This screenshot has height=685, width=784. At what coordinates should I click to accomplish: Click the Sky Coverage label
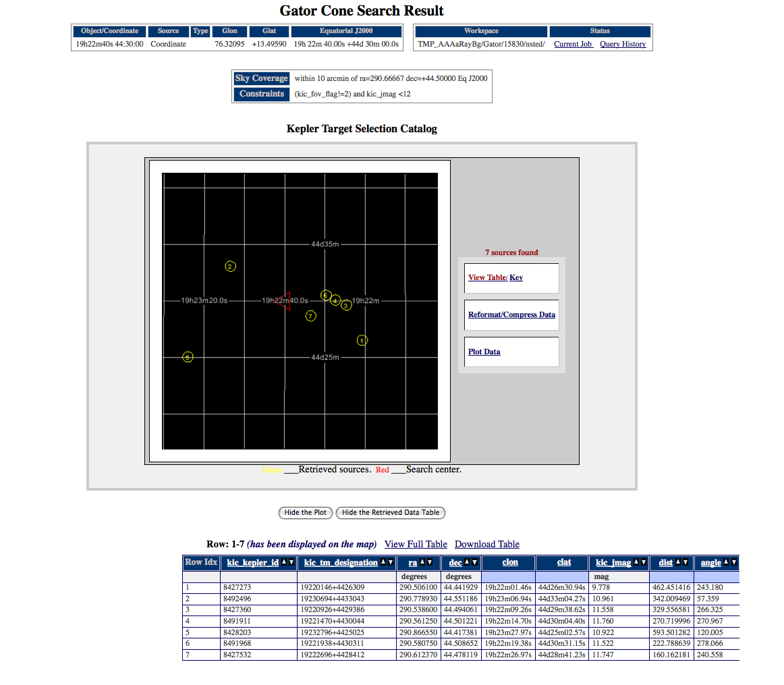pyautogui.click(x=262, y=78)
